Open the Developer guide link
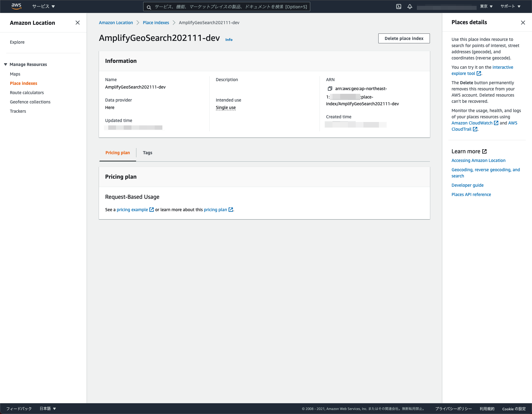This screenshot has height=414, width=532. click(x=468, y=185)
